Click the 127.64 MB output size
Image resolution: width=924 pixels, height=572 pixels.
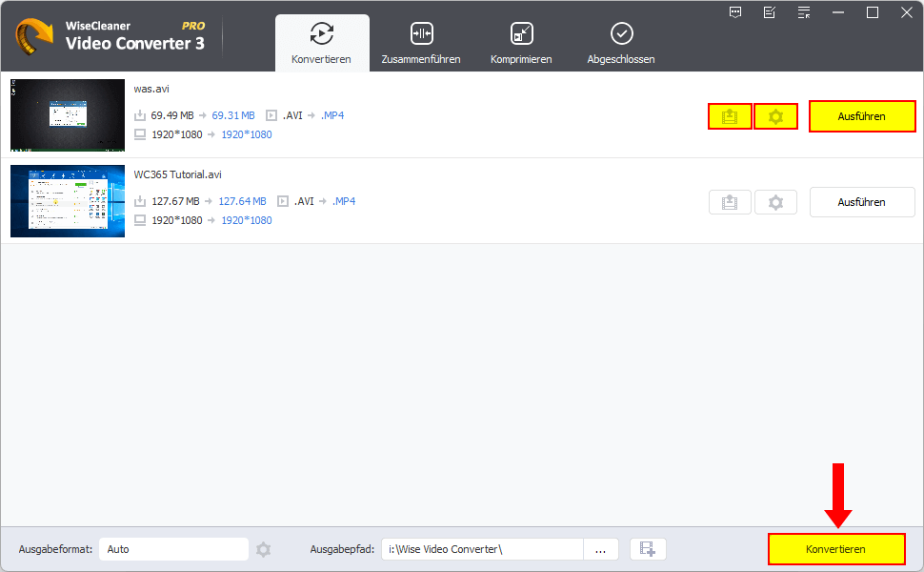(242, 201)
